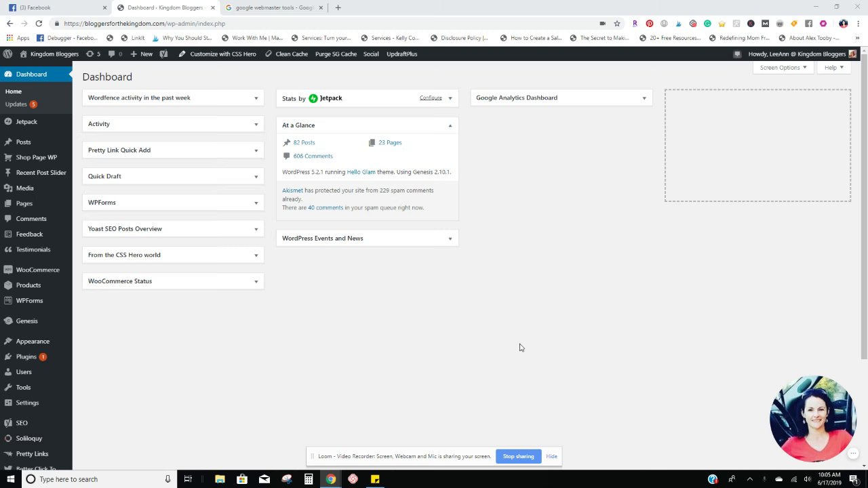Open UpdraftPlus in admin bar
The image size is (868, 488).
(x=402, y=54)
